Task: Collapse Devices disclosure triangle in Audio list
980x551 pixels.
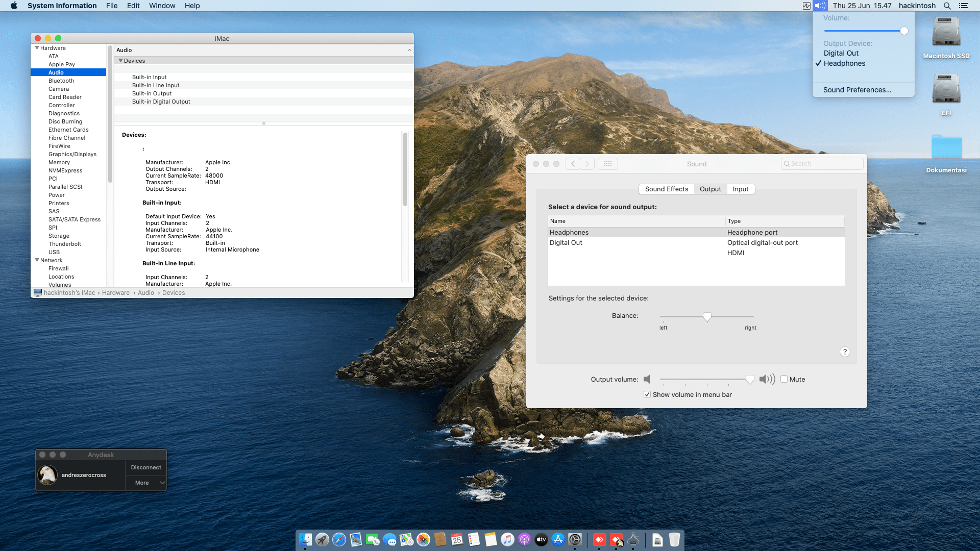Action: tap(121, 61)
